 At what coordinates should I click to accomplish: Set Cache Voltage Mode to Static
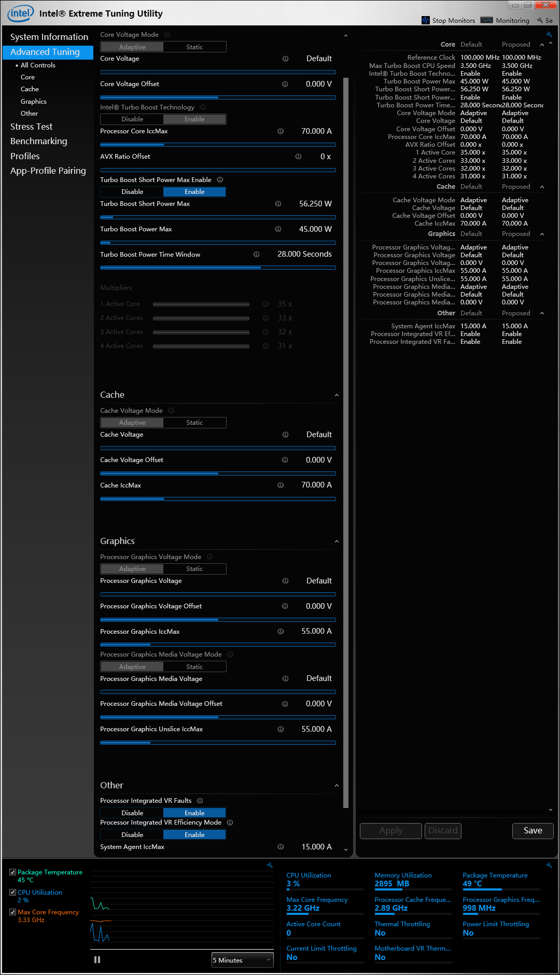click(194, 423)
